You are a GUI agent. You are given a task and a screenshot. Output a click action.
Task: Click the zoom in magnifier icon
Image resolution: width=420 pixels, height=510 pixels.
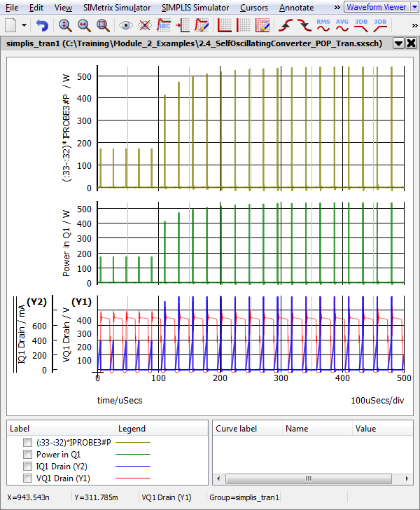(x=65, y=25)
